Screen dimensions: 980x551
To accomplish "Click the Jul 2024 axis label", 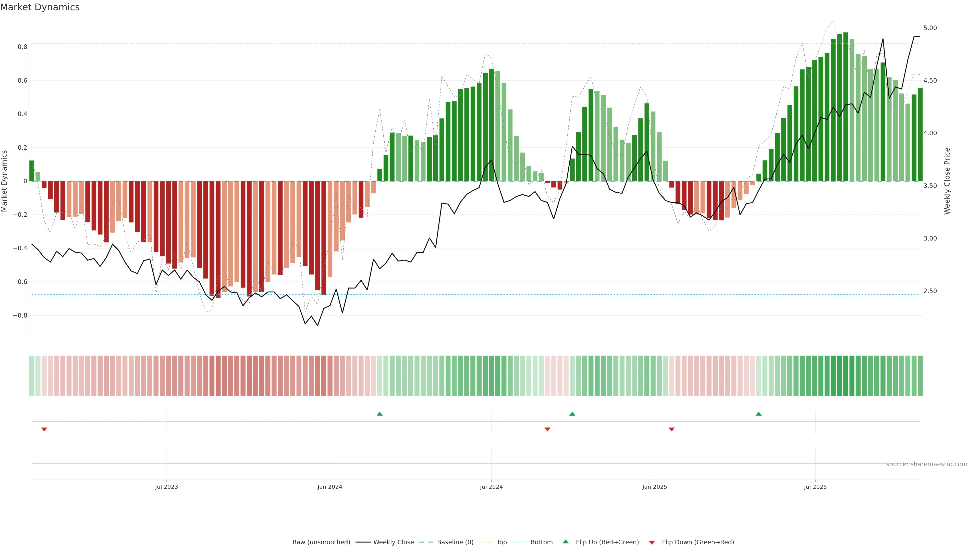I will [491, 487].
